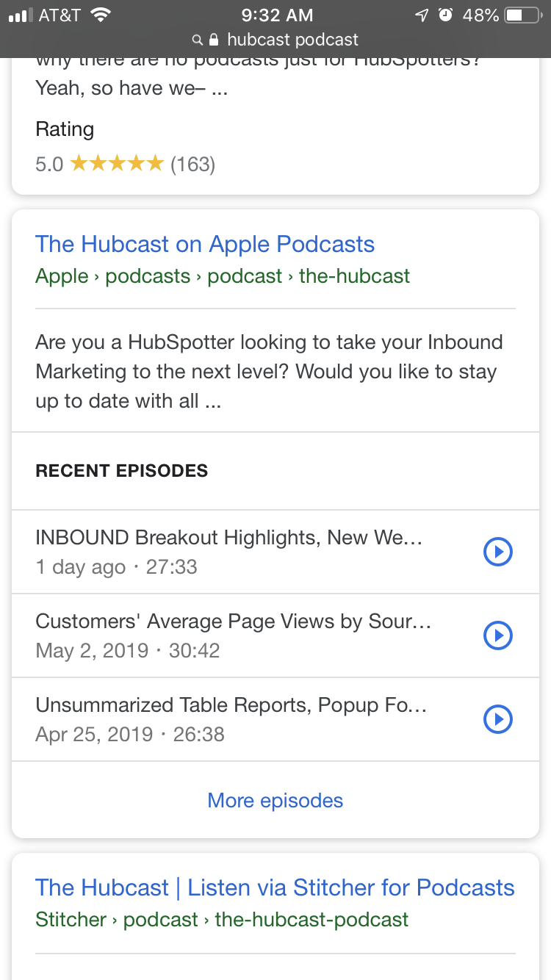The height and width of the screenshot is (980, 551).
Task: Tap the 'Are you a HubSpotter' description
Action: pos(269,372)
